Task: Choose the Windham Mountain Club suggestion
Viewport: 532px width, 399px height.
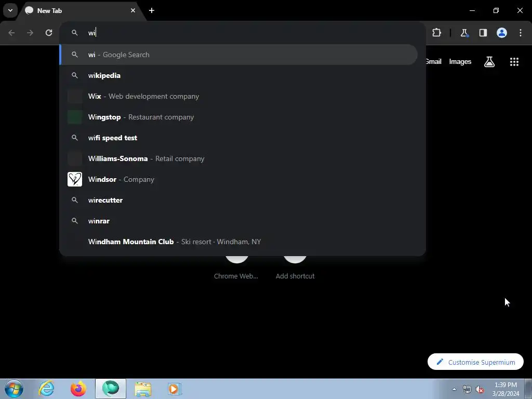Action: 238,242
